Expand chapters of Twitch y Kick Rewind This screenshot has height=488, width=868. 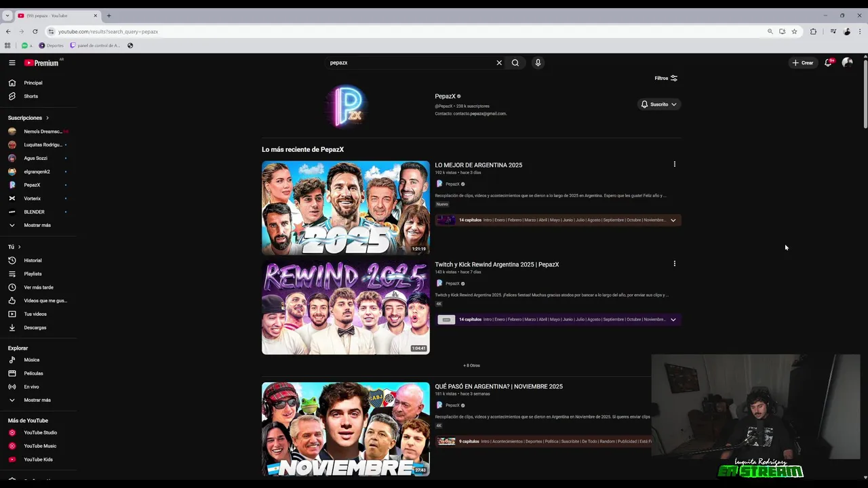pyautogui.click(x=673, y=319)
